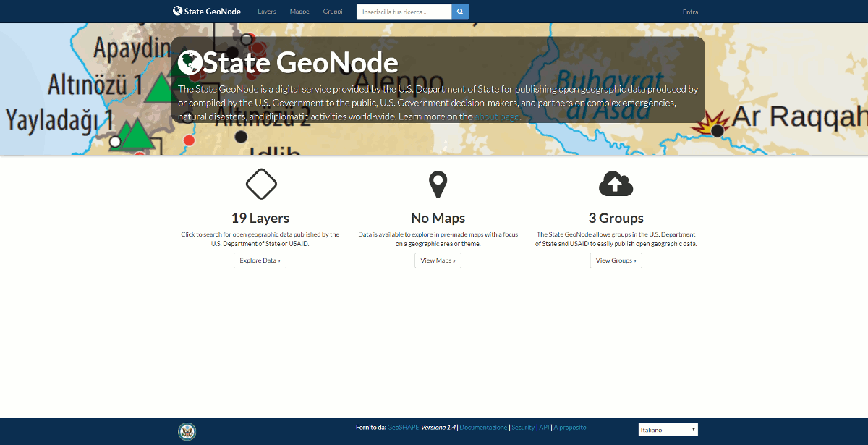Click the cloud upload Groups icon

(616, 185)
